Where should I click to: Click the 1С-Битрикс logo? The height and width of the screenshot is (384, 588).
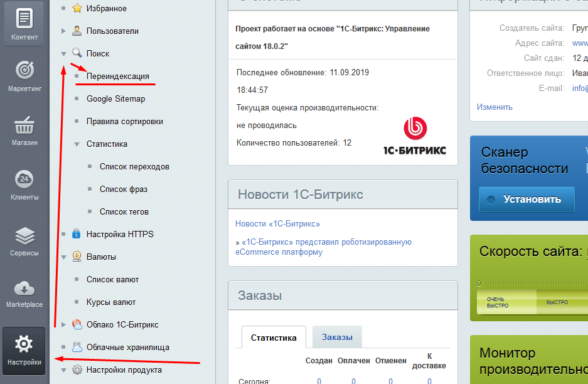pos(415,137)
